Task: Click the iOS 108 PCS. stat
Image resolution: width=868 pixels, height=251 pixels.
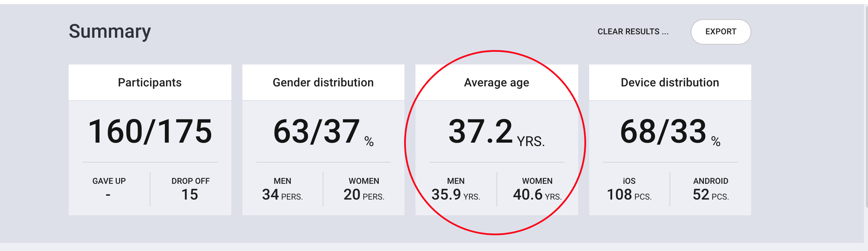Action: [x=629, y=189]
